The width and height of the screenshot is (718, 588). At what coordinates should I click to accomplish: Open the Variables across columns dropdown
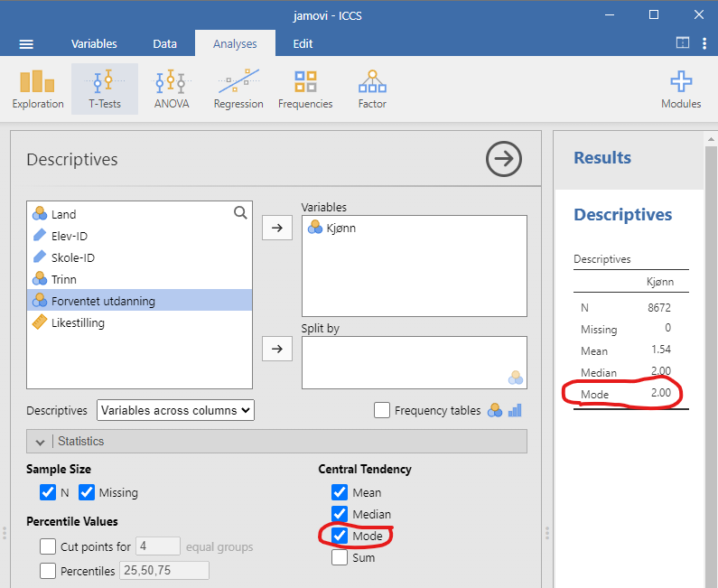click(175, 410)
